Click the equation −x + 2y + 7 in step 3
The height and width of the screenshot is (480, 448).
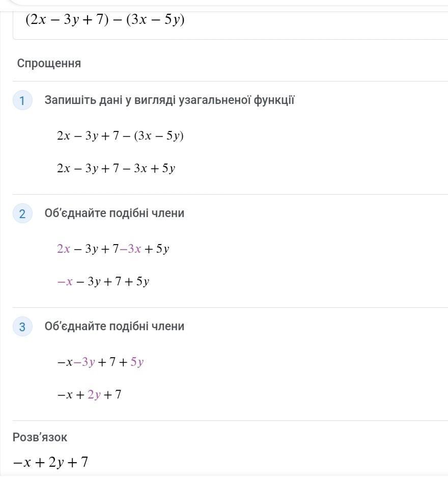(x=89, y=394)
